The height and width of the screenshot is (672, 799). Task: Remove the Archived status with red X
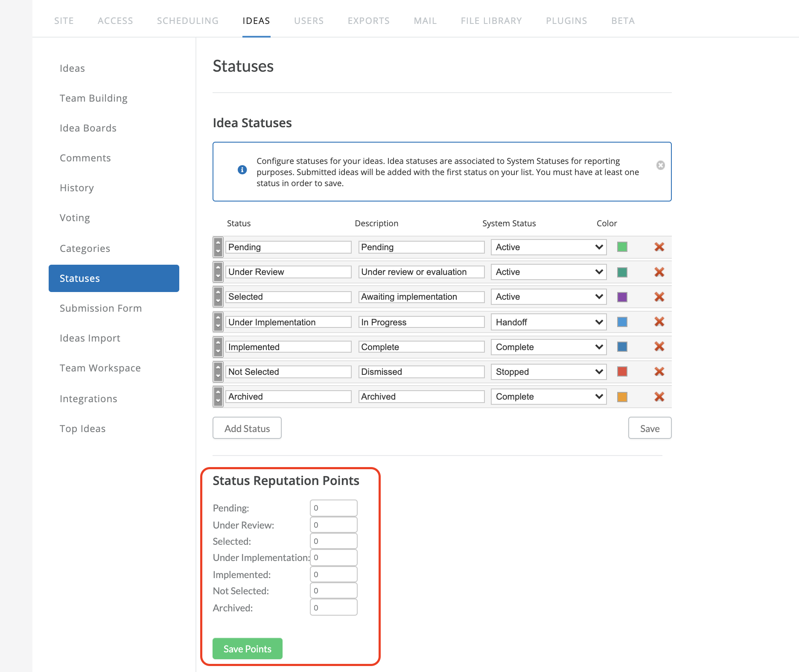(x=659, y=397)
